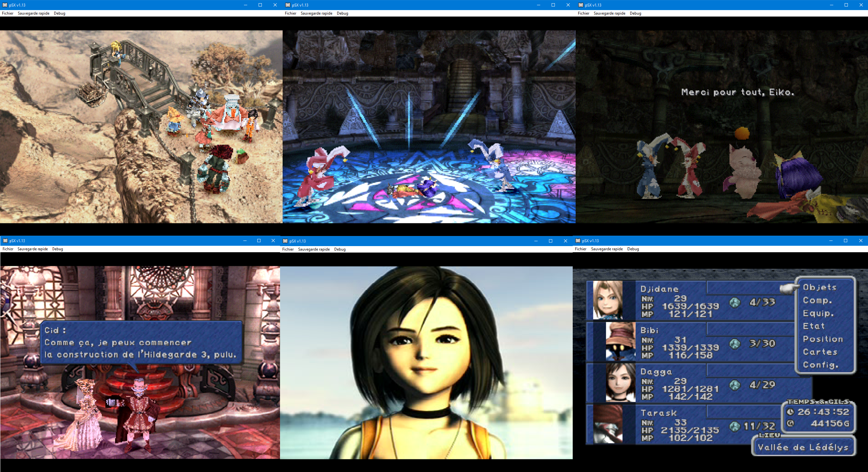Viewport: 868px width, 472px height.
Task: Click the pSX title bar icon of the Cid dialogue window
Action: point(5,240)
